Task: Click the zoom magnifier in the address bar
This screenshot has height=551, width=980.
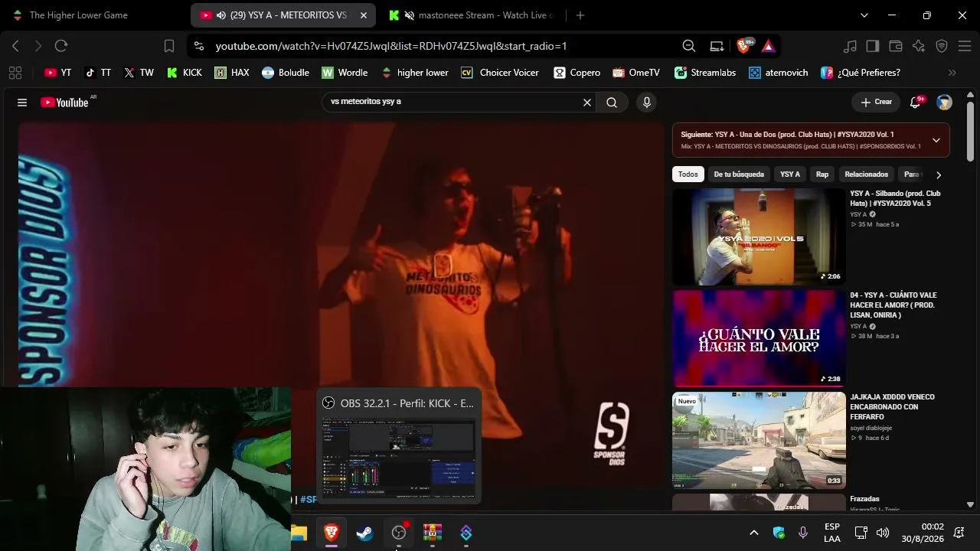Action: pyautogui.click(x=689, y=46)
